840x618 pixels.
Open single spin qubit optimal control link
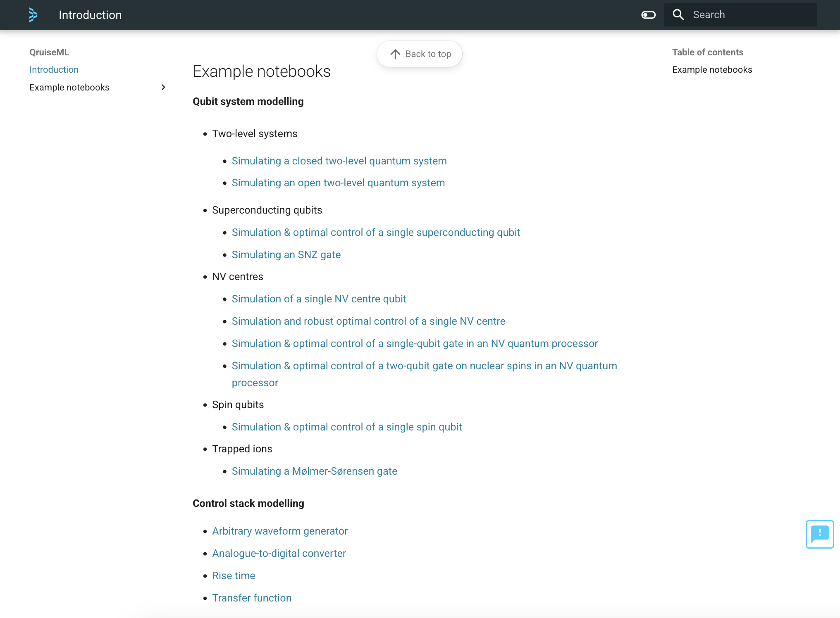click(346, 427)
